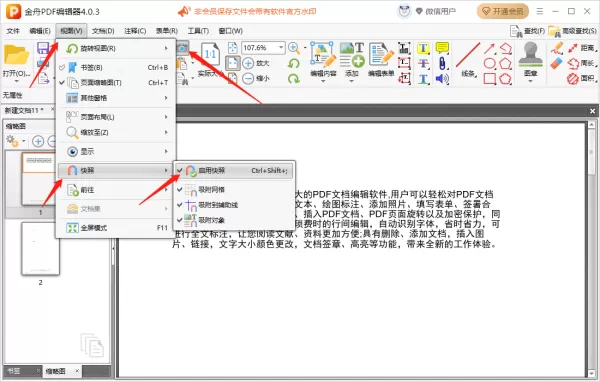Select the Line (线条) drawing tool
This screenshot has height=382, width=600.
pyautogui.click(x=468, y=60)
